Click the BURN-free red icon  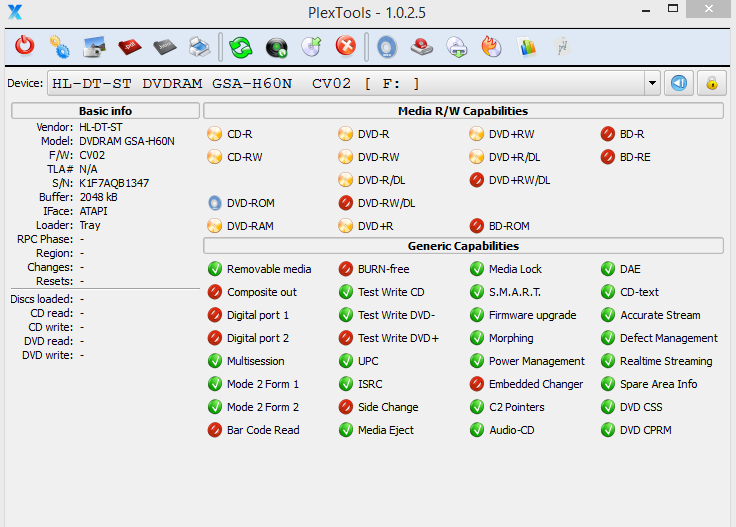pyautogui.click(x=345, y=269)
